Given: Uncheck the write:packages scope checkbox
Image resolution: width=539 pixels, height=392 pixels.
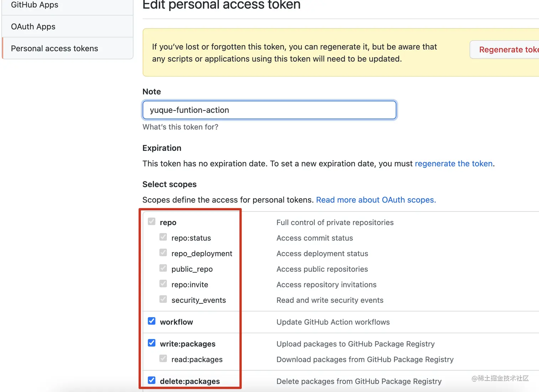Looking at the screenshot, I should coord(152,343).
